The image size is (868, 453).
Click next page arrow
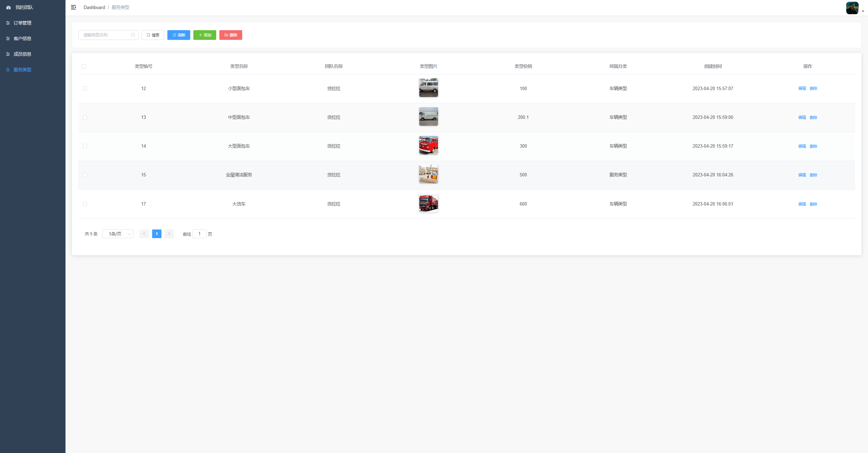(x=169, y=234)
